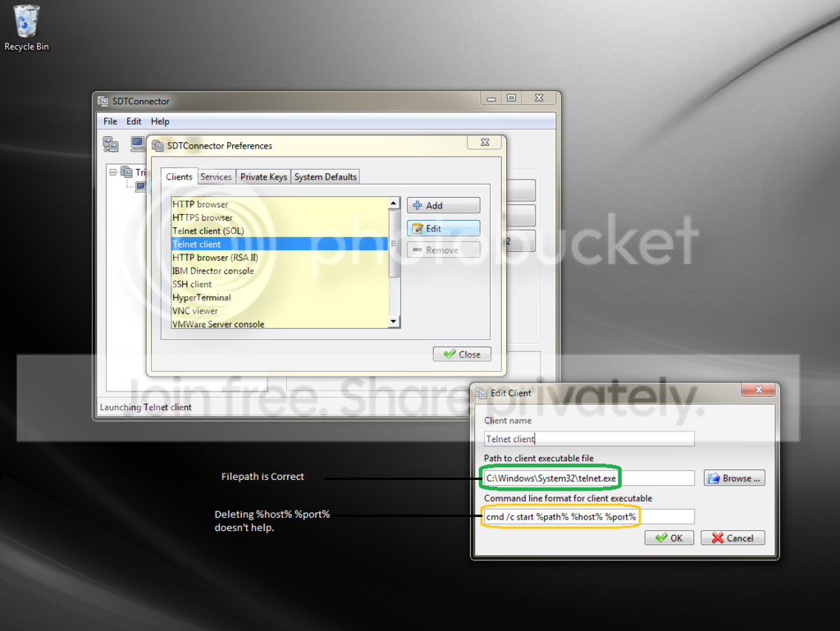The height and width of the screenshot is (631, 840).
Task: Select SSH client in list
Action: pyautogui.click(x=279, y=284)
